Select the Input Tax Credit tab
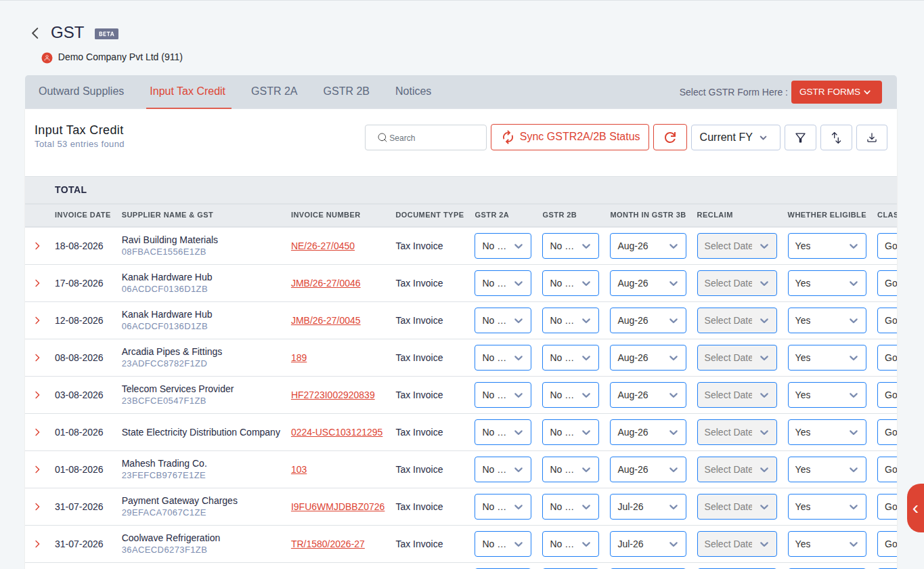 [188, 91]
